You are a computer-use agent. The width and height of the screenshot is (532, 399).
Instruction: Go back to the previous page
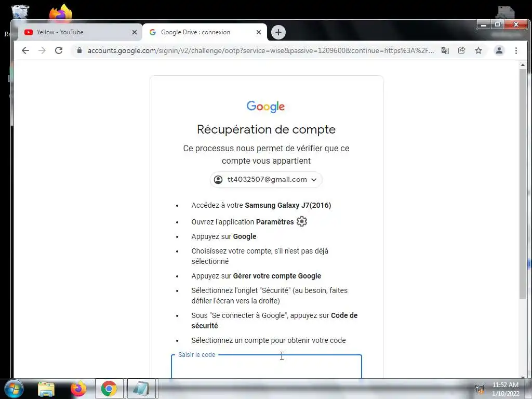(x=25, y=50)
